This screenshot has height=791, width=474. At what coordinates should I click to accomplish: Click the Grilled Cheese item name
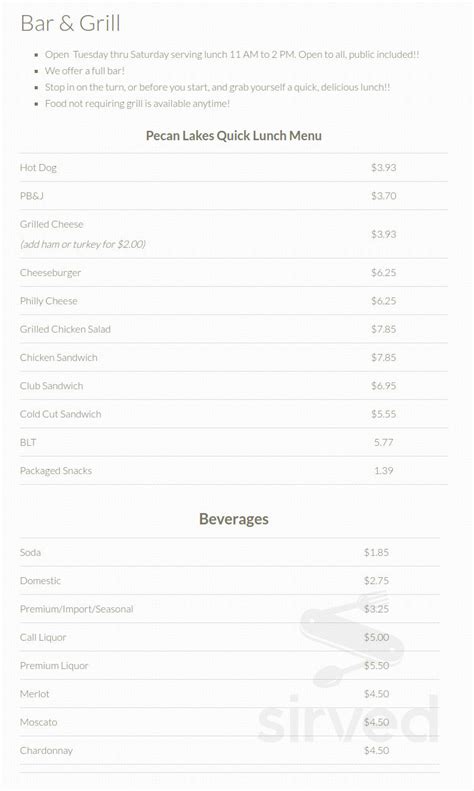(51, 224)
